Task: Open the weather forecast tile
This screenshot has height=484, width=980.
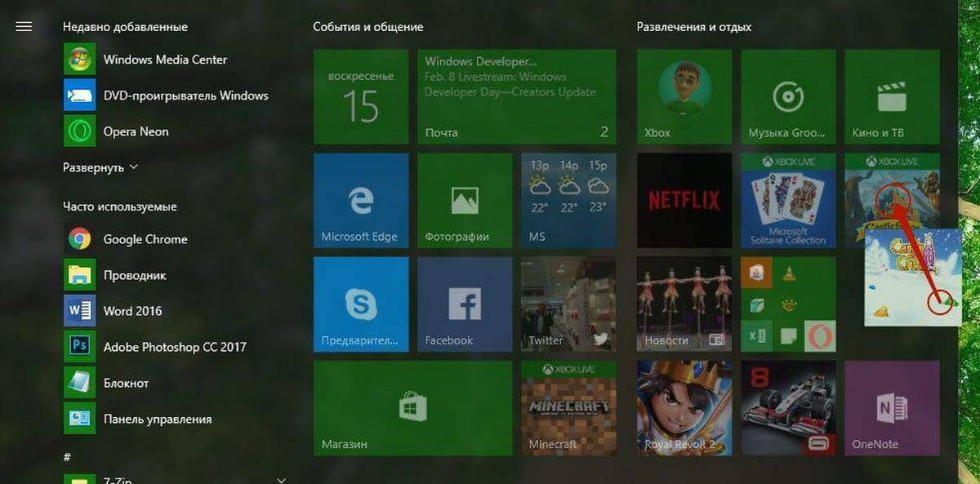Action: click(x=569, y=200)
